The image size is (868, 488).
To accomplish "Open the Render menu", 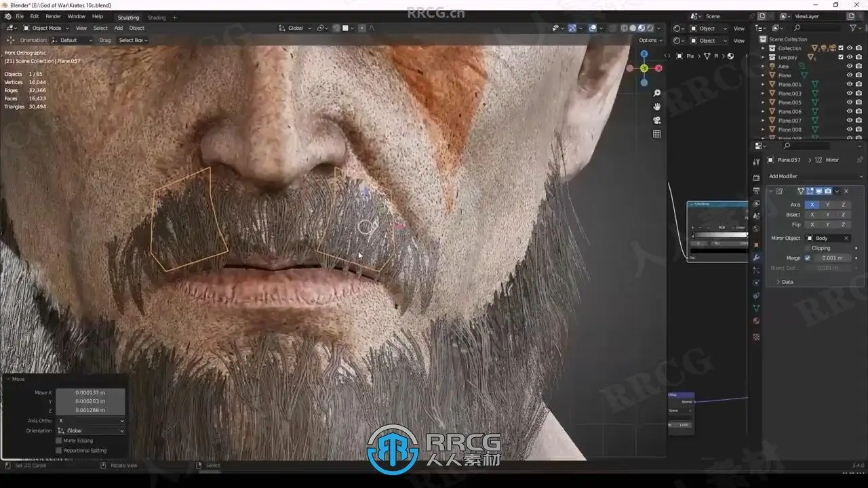I will (x=54, y=16).
